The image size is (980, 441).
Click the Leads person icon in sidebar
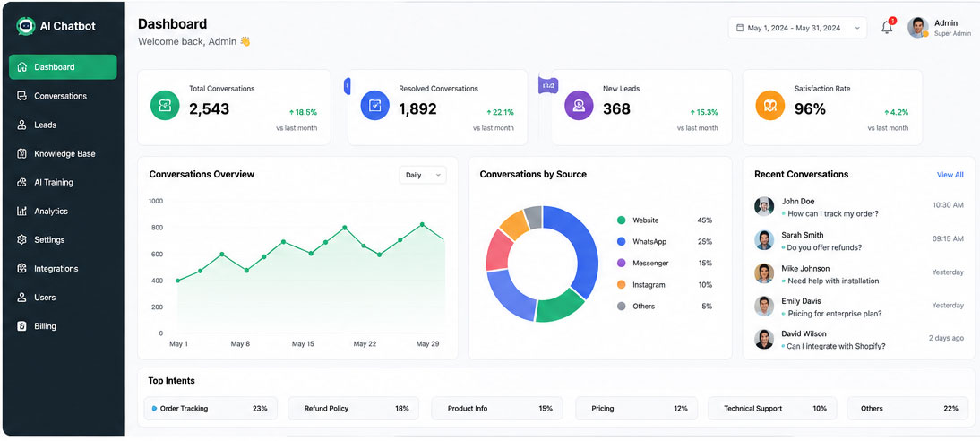click(21, 125)
